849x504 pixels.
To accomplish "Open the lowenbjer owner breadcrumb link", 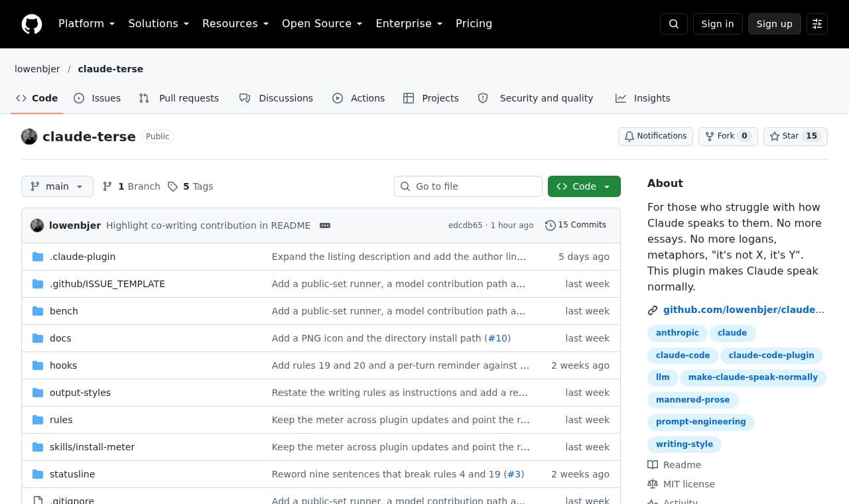I will 37,69.
